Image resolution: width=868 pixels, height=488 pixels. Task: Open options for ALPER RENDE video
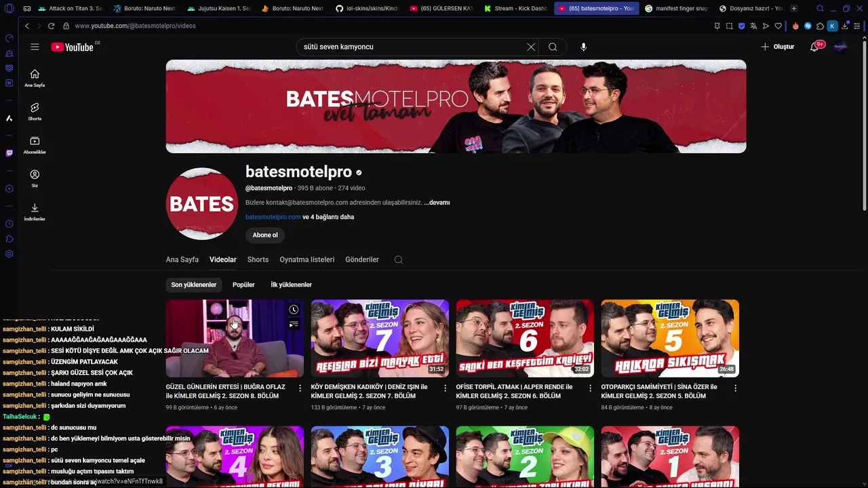(591, 388)
